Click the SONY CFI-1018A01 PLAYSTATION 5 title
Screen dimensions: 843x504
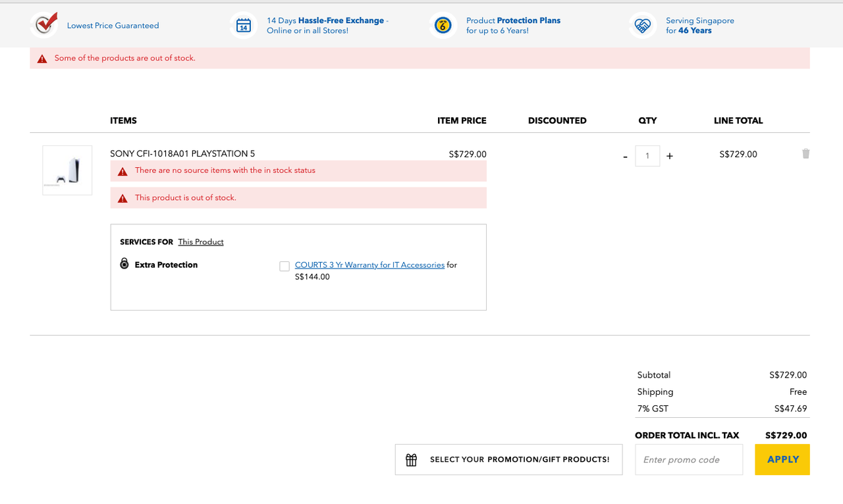(182, 154)
